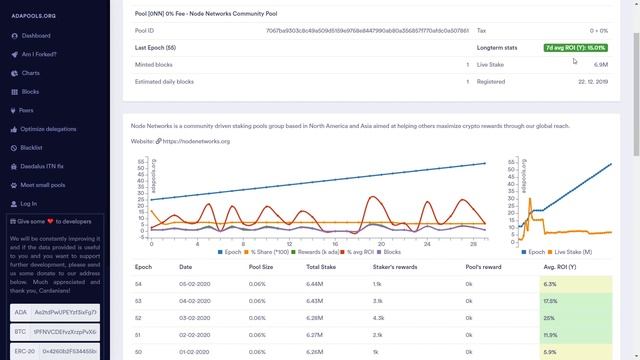This screenshot has width=640, height=360.
Task: Click the Optimize delegations thumbs-up icon
Action: coord(14,129)
